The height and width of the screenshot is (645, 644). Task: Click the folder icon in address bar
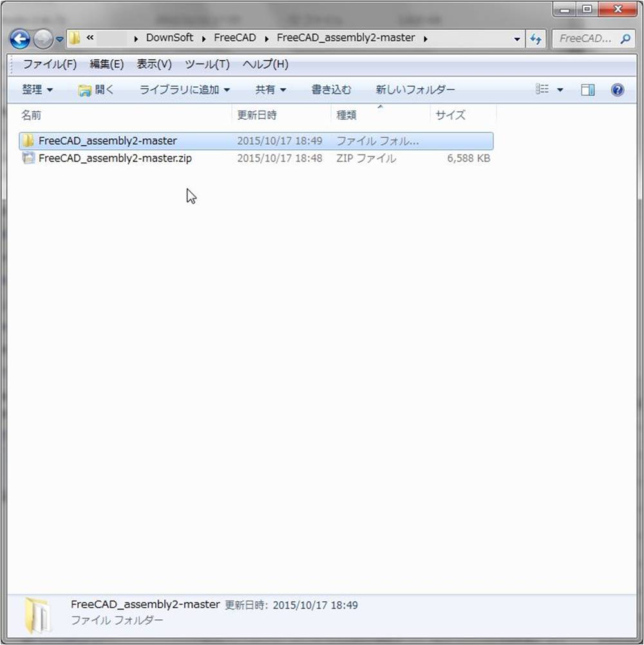point(75,38)
